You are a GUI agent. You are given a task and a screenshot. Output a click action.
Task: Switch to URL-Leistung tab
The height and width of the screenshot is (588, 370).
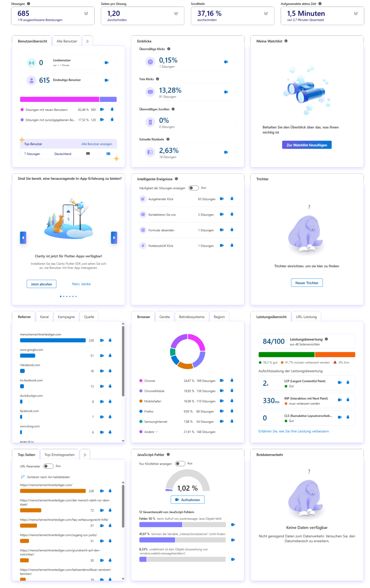pos(306,317)
